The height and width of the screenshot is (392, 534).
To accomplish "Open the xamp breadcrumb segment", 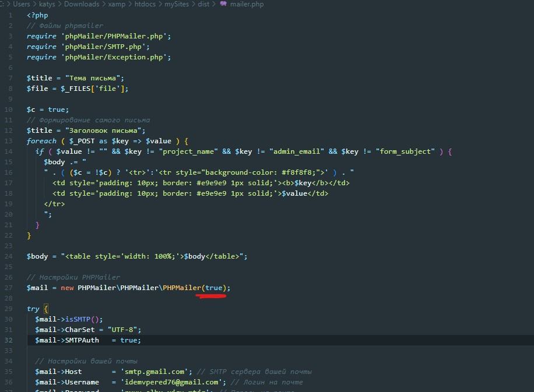I will 117,4.
